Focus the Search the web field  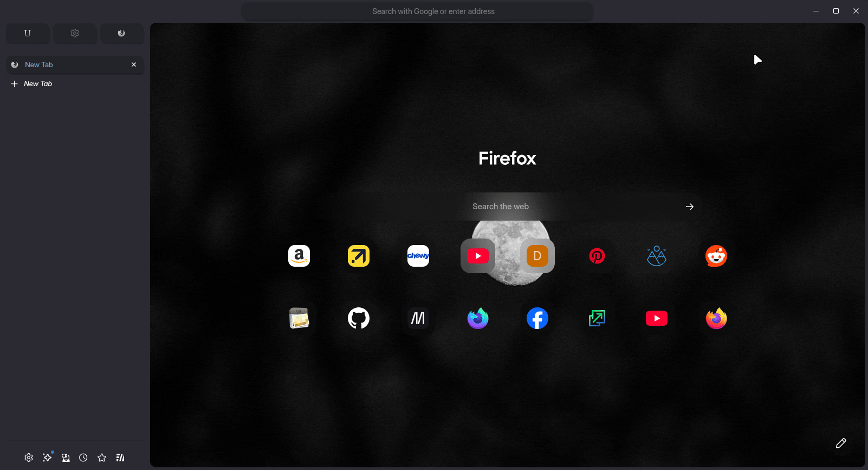(569, 207)
